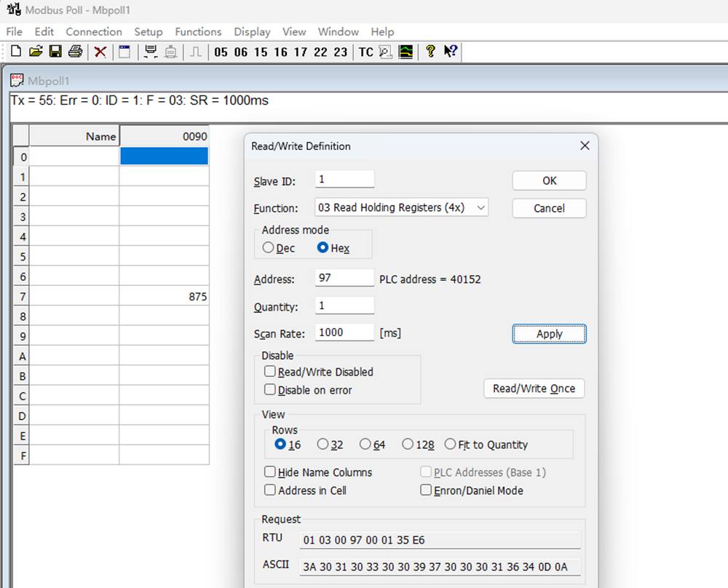Open the Function dropdown list
Viewport: 728px width, 588px height.
(481, 207)
